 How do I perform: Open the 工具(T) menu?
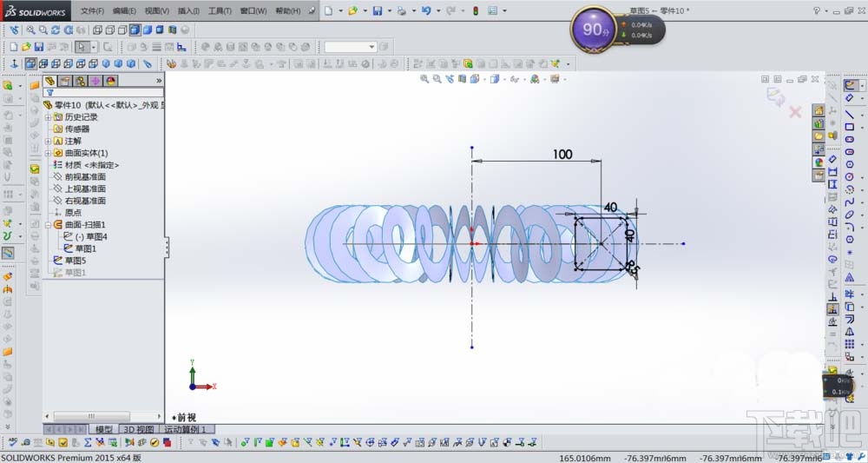pyautogui.click(x=220, y=10)
